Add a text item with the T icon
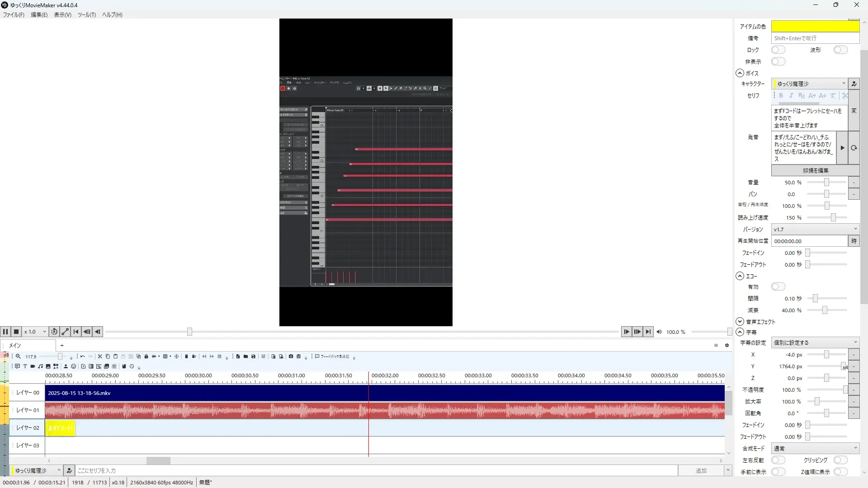 (x=25, y=366)
